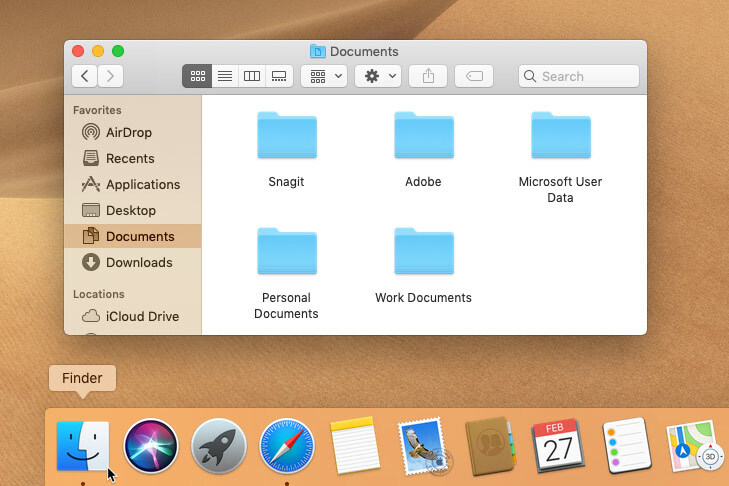
Task: Open Safari from the Dock
Action: (x=287, y=446)
